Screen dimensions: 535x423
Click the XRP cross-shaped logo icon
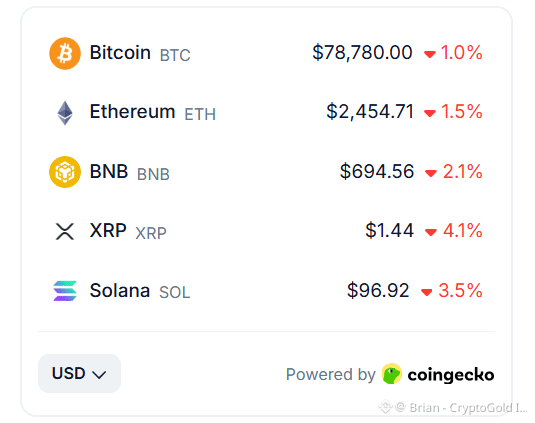[65, 232]
